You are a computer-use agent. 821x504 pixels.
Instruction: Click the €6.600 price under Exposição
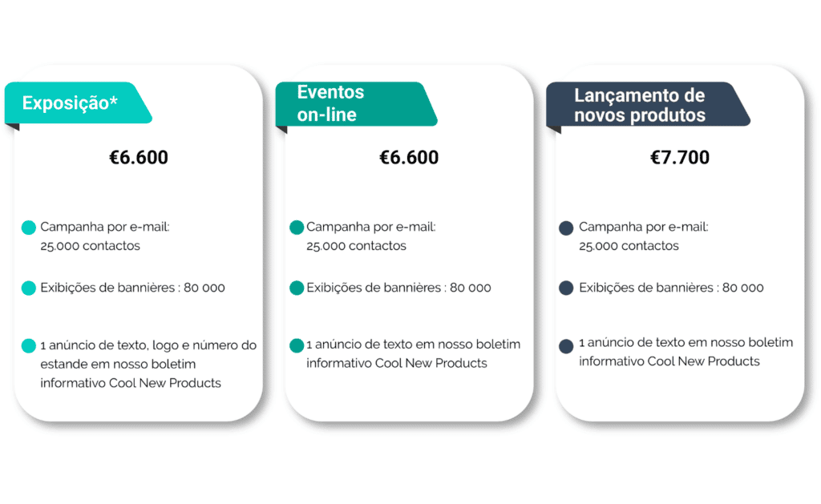(139, 158)
